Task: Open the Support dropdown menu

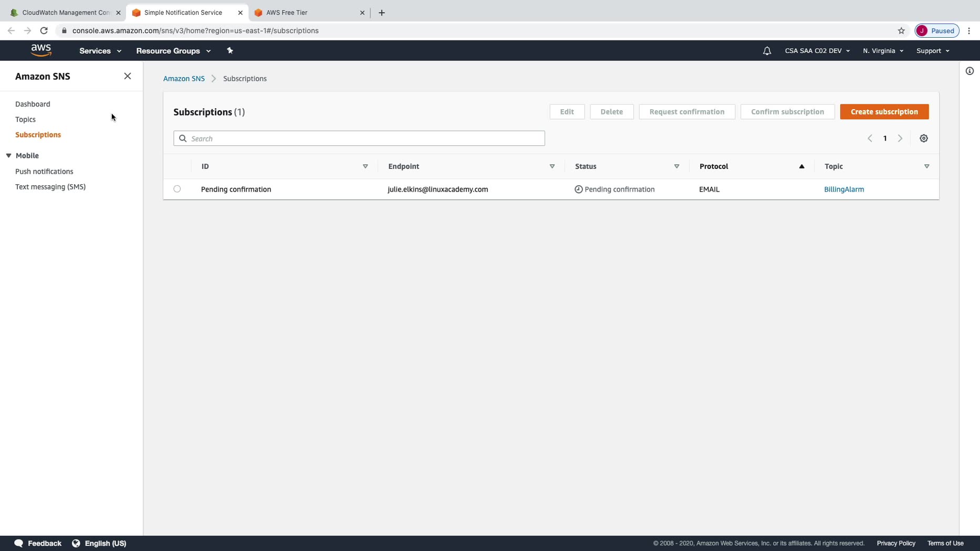Action: [933, 51]
